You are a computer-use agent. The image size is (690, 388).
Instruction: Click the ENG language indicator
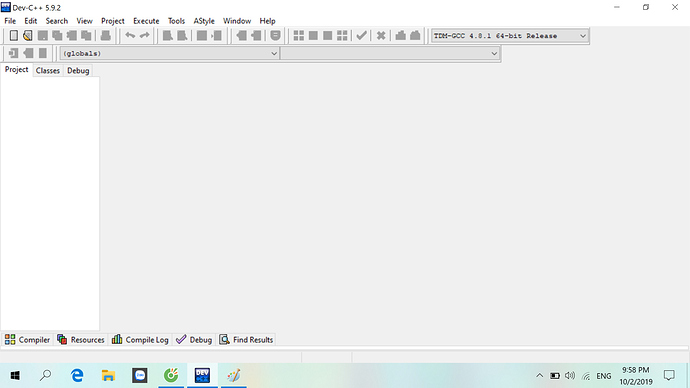[x=604, y=376]
